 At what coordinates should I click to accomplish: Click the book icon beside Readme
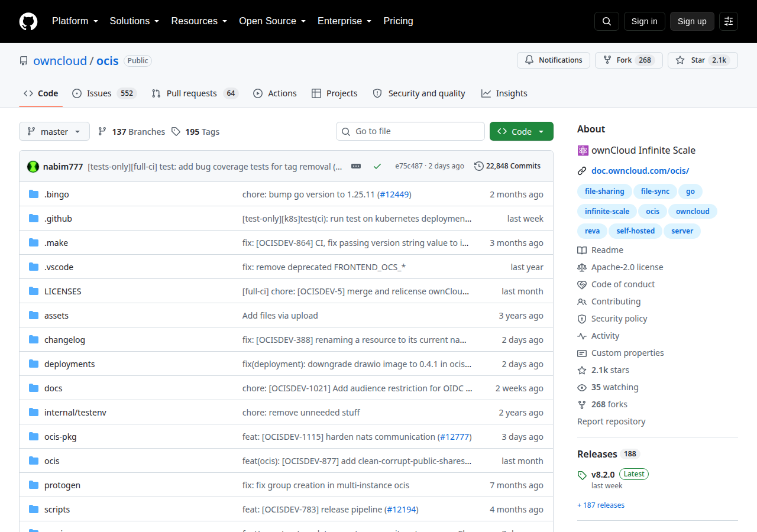582,250
